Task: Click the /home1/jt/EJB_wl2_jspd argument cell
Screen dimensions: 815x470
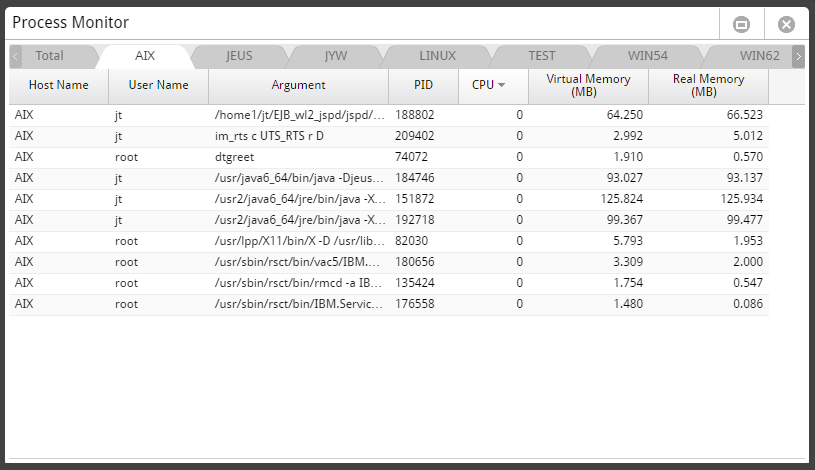Action: (300, 115)
